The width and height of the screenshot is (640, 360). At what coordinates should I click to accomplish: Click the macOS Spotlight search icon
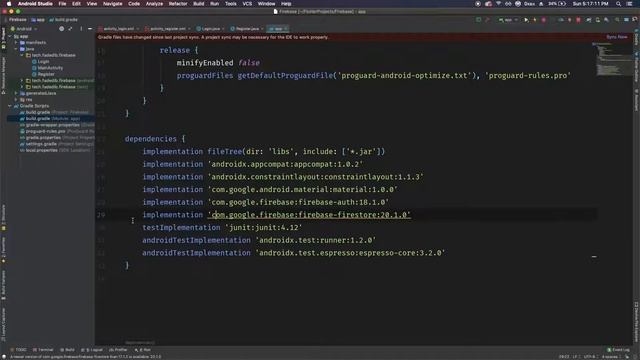pyautogui.click(x=618, y=4)
